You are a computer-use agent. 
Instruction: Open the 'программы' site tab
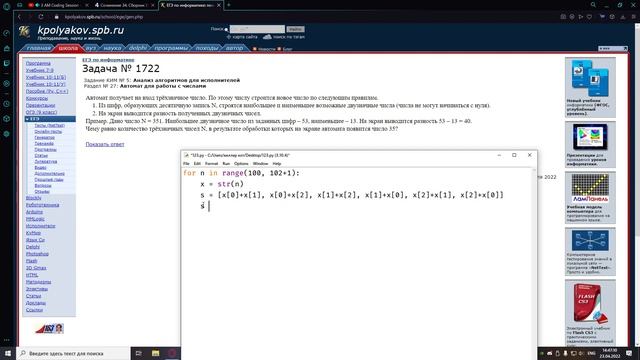click(171, 48)
